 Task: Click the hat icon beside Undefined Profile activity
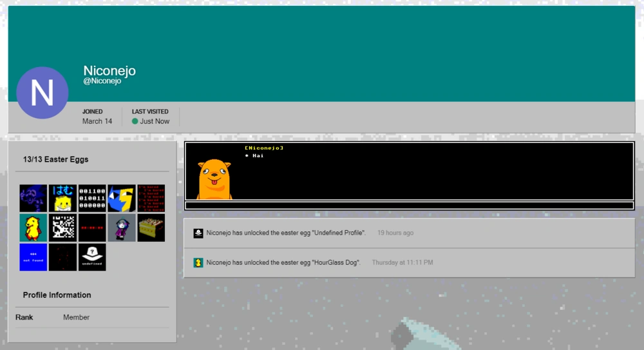tap(198, 233)
